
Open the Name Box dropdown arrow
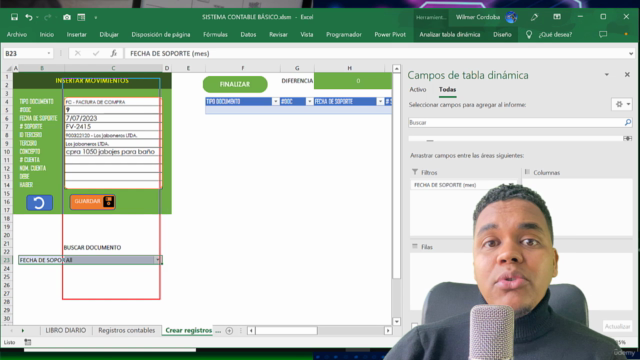[49, 53]
